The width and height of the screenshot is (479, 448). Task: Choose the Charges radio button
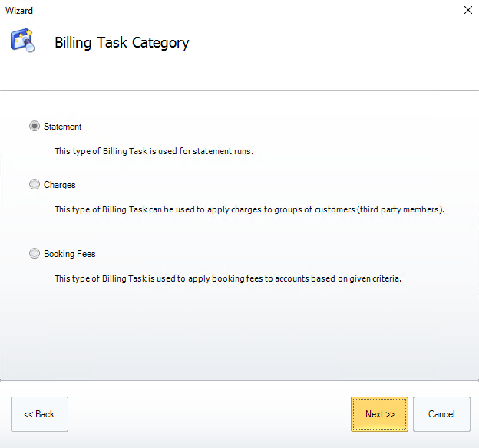coord(35,185)
